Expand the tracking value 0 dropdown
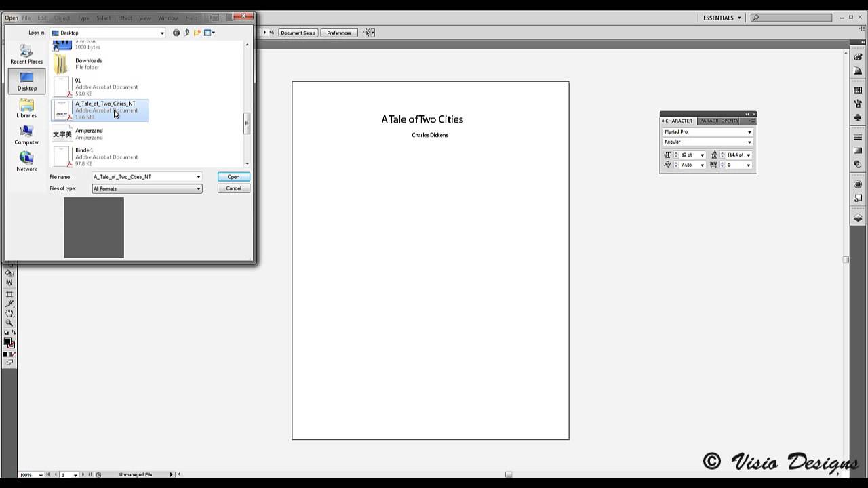The image size is (868, 488). [748, 165]
